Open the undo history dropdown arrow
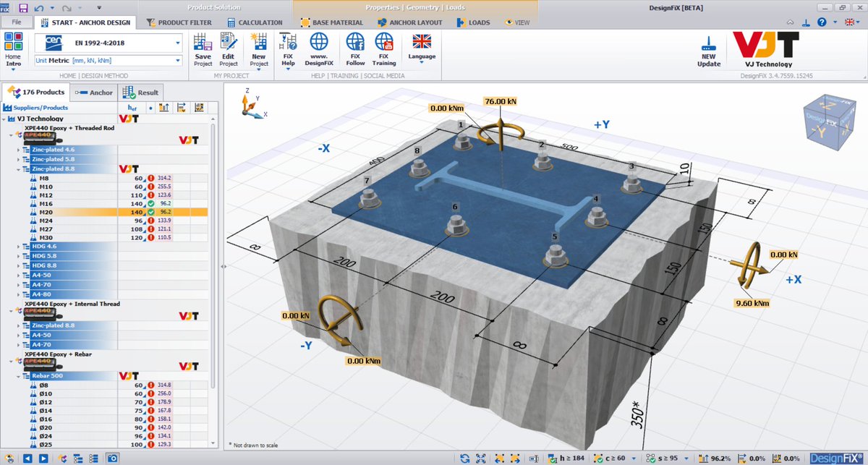868x465 pixels. pyautogui.click(x=54, y=8)
